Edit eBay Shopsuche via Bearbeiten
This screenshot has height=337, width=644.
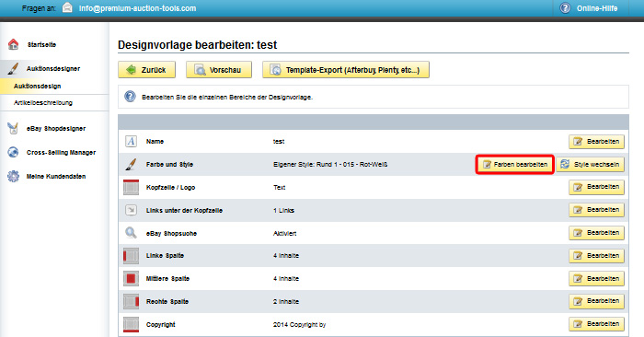596,233
